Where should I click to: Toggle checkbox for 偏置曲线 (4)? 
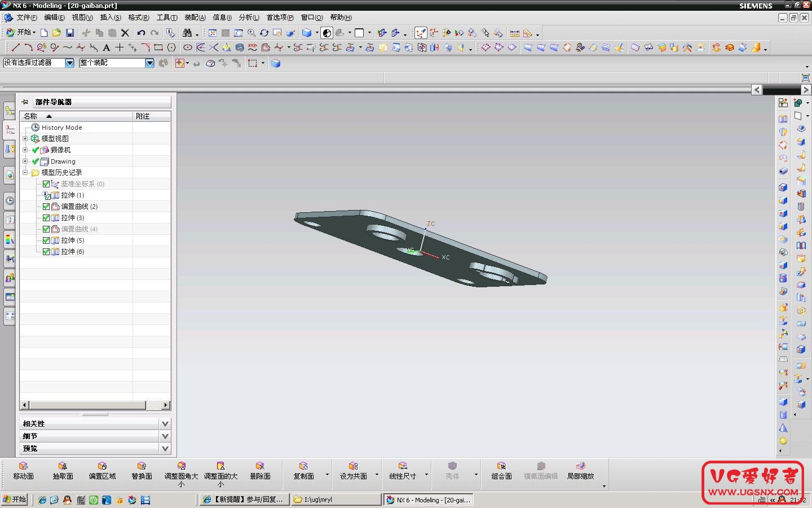(x=46, y=229)
